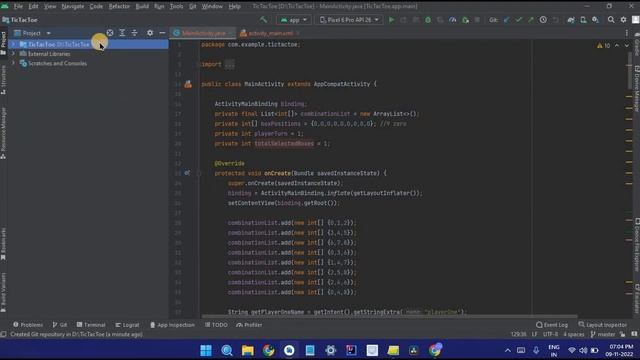Click horizontal scrollbar under the code editor
Screen dimensions: 640x360
(x=389, y=316)
